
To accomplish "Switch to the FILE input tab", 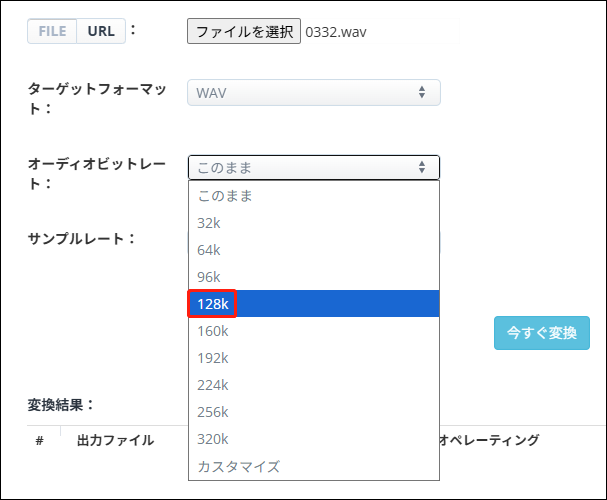I will tap(52, 31).
